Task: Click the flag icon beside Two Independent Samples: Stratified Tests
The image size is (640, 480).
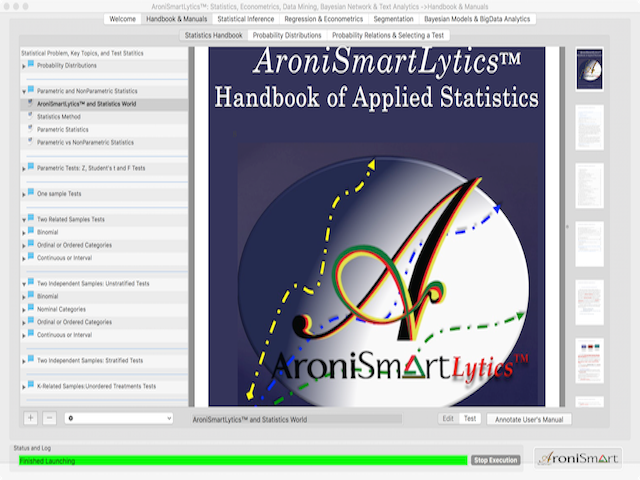Action: pos(31,360)
